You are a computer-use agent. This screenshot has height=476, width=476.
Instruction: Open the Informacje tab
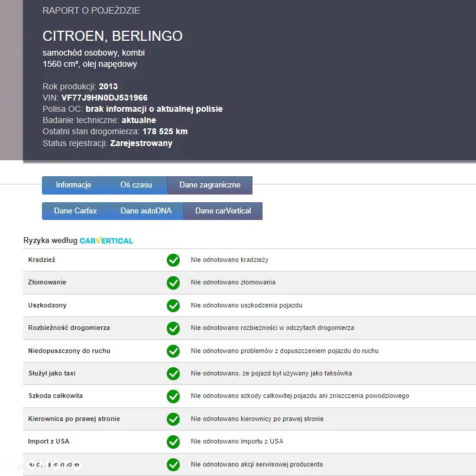[x=73, y=185]
